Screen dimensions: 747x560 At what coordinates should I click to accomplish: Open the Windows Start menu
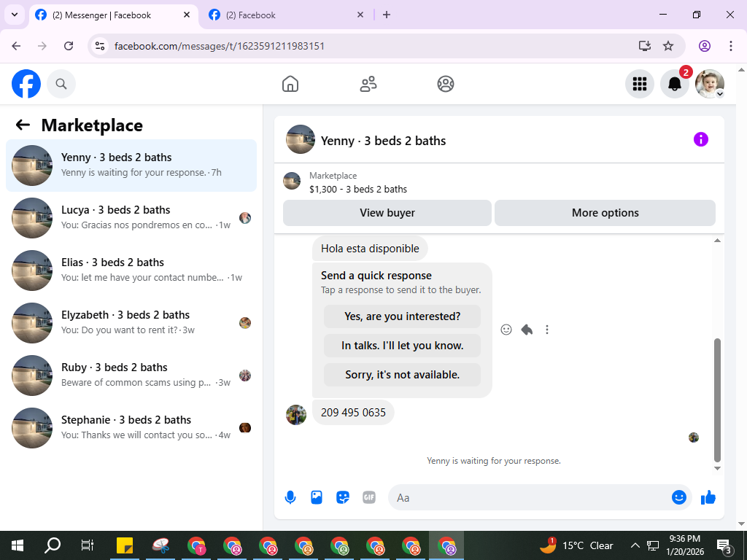(x=18, y=545)
